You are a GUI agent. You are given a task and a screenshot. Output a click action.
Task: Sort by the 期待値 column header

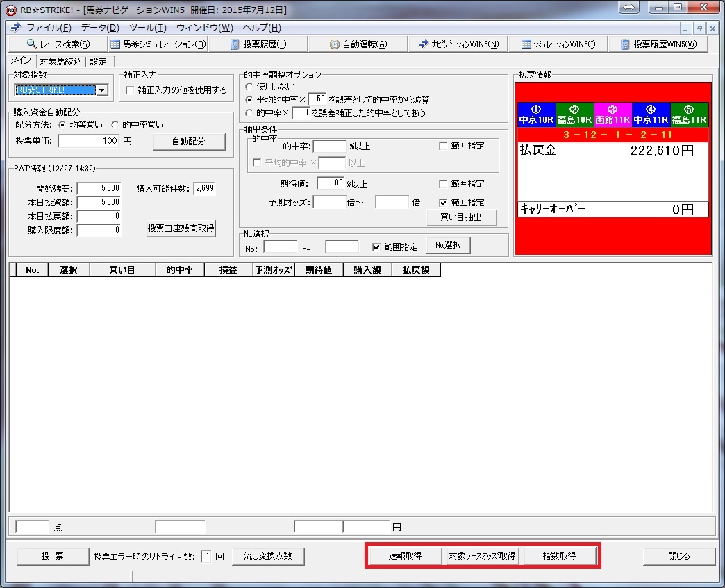tap(319, 270)
